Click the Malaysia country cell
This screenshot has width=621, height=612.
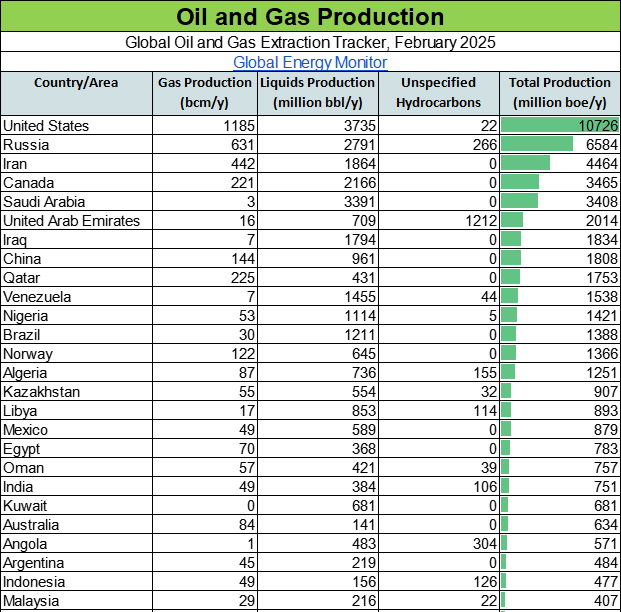[76, 601]
